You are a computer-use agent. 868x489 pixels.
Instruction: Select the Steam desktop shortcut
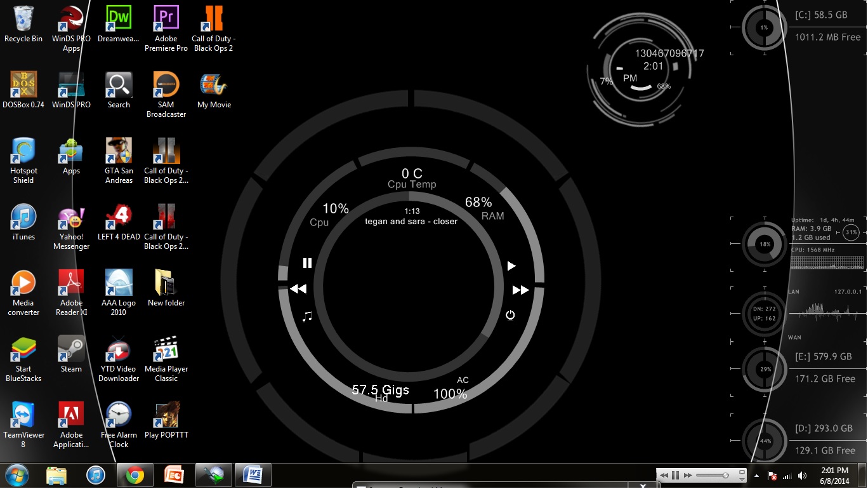(x=71, y=355)
